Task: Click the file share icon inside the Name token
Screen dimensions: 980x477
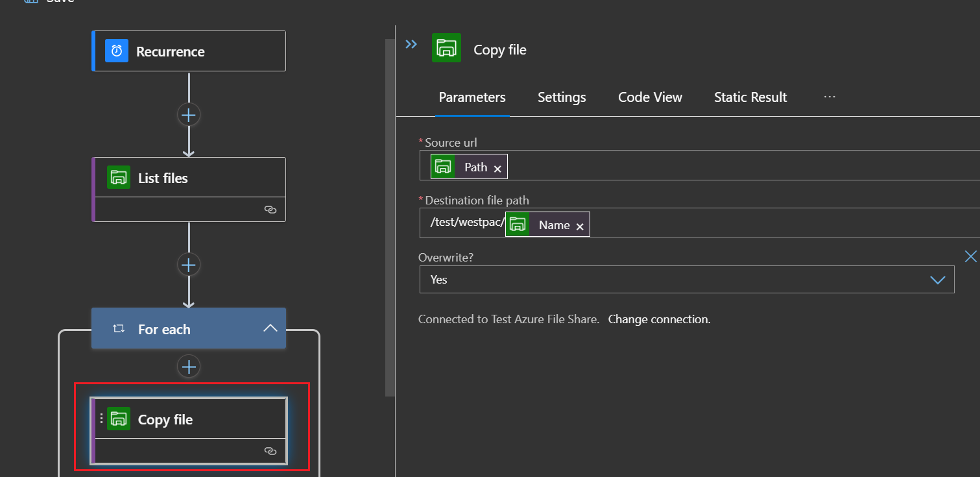Action: [x=518, y=224]
